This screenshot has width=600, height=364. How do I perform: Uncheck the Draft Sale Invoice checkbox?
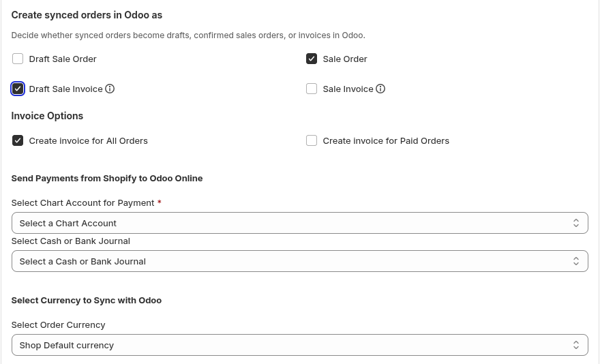18,89
